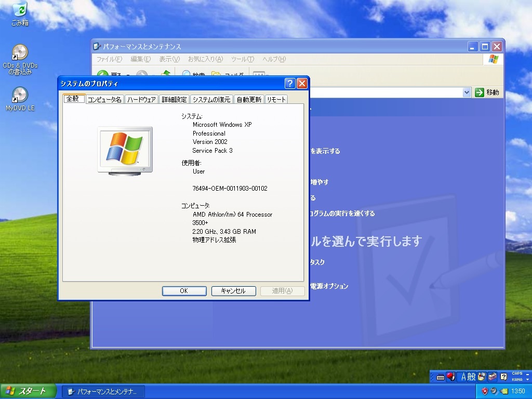Open the スタート menu button
This screenshot has width=532, height=399.
[x=28, y=391]
